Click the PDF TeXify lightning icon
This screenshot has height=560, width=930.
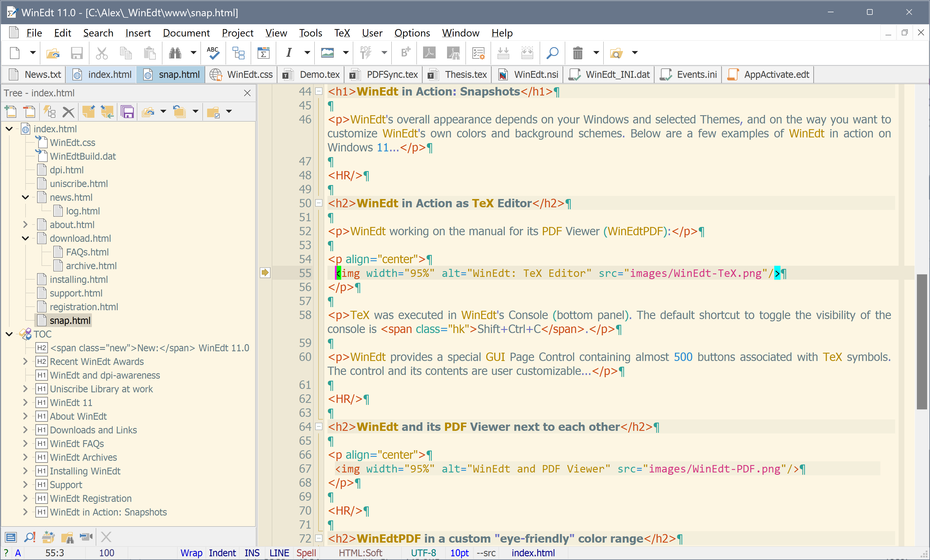pos(365,53)
